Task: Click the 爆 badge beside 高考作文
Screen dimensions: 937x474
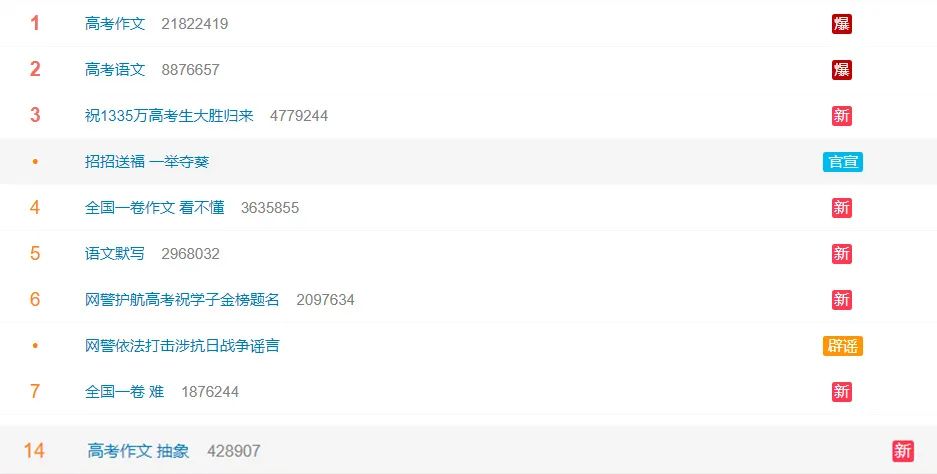Action: pyautogui.click(x=841, y=24)
